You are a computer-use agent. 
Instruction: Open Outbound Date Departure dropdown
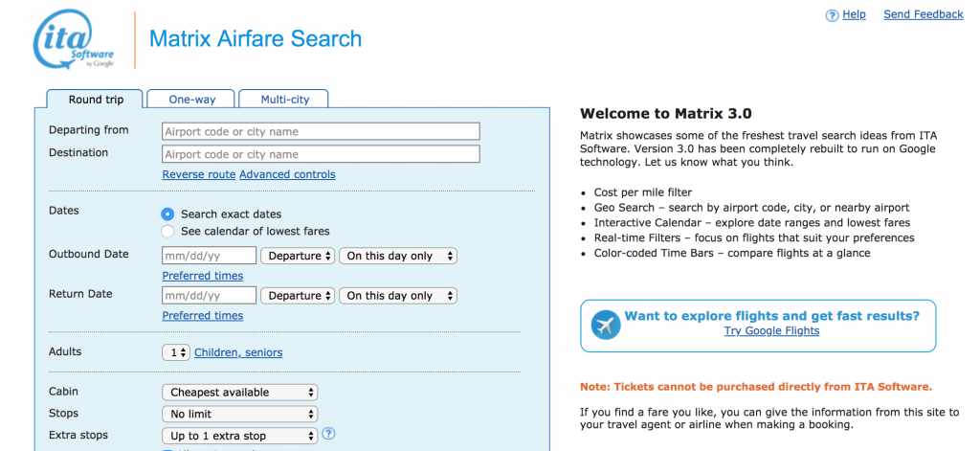coord(298,256)
